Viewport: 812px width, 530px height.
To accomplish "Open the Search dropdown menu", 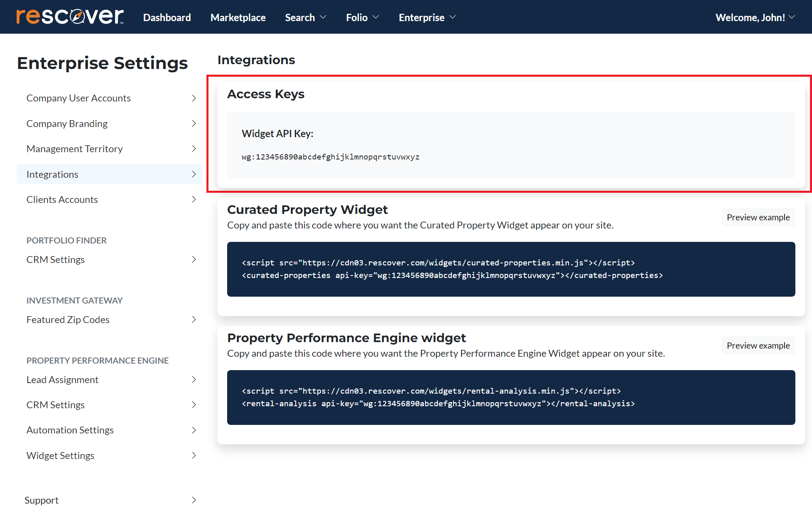I will click(x=305, y=17).
